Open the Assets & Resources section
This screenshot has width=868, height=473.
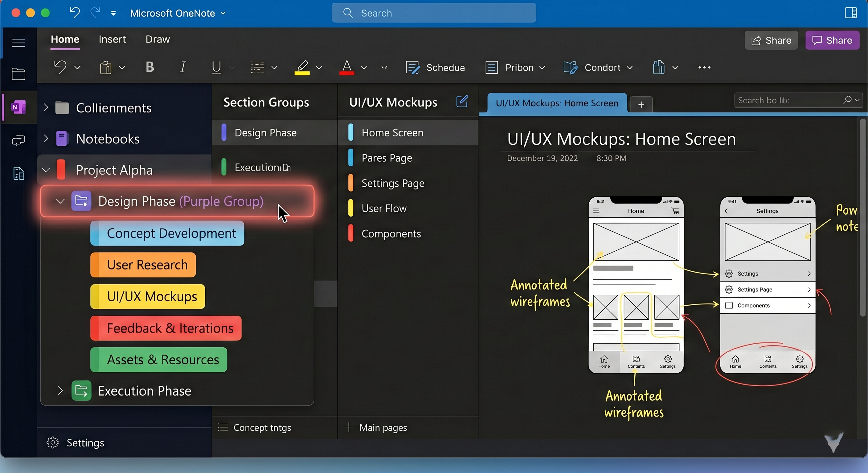(159, 360)
